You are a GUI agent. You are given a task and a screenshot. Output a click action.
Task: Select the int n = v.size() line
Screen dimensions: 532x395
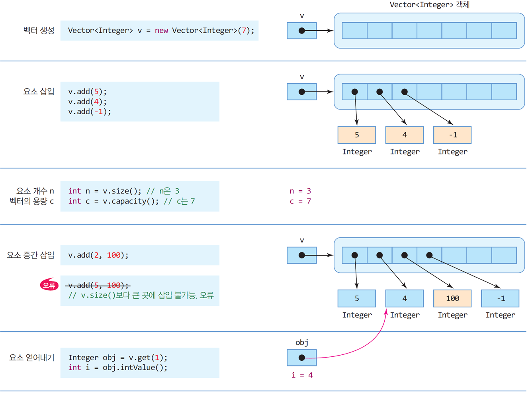(124, 191)
